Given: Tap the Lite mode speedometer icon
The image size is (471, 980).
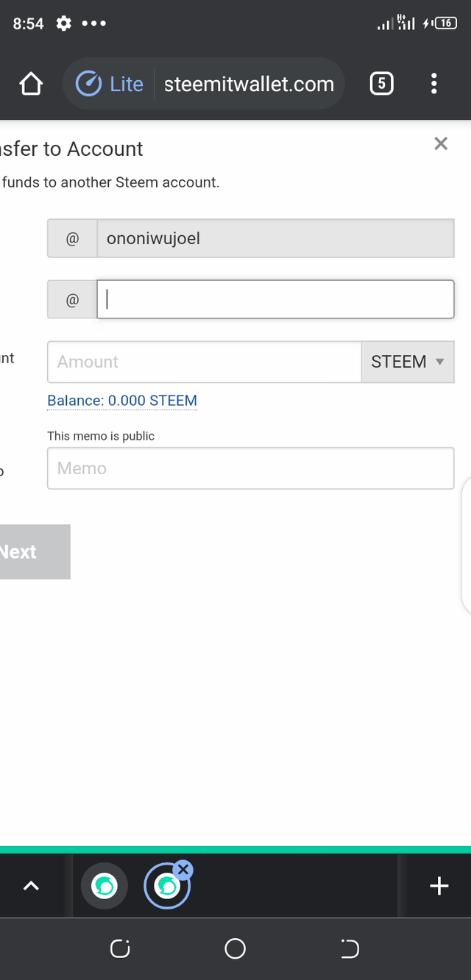Looking at the screenshot, I should [x=88, y=84].
